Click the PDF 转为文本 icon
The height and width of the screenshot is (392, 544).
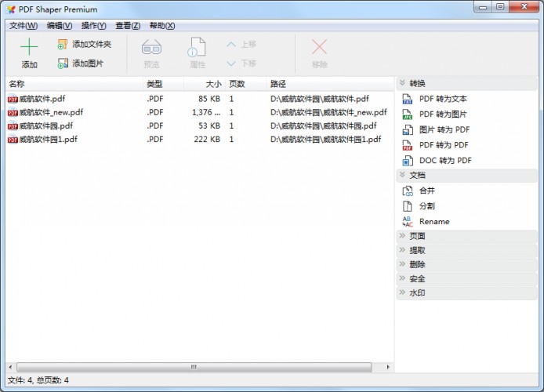[x=408, y=99]
